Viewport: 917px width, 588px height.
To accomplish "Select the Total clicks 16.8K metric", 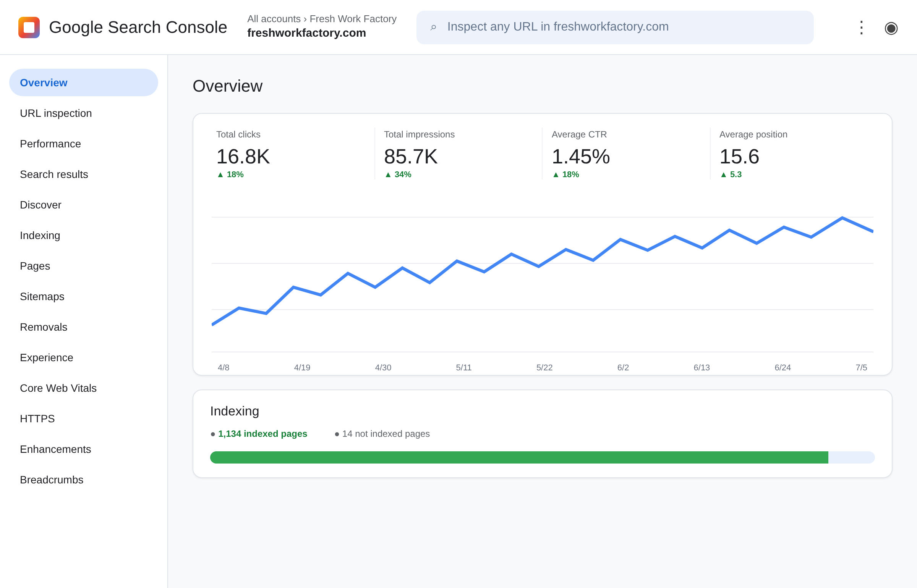I will pos(290,153).
